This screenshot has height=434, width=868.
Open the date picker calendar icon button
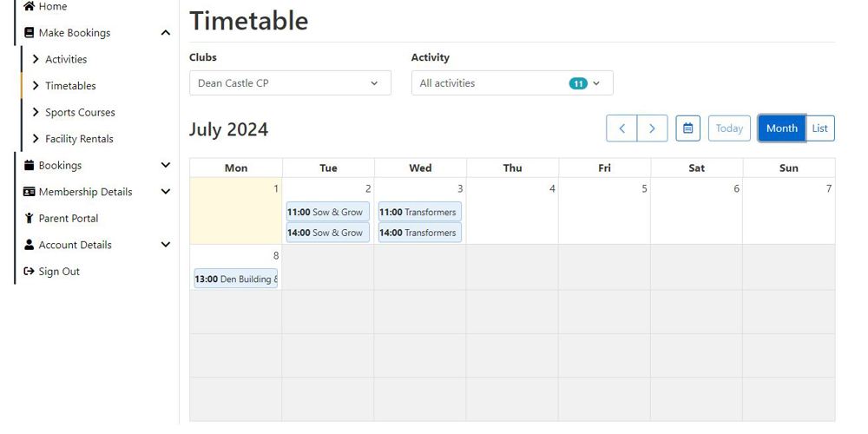(688, 128)
